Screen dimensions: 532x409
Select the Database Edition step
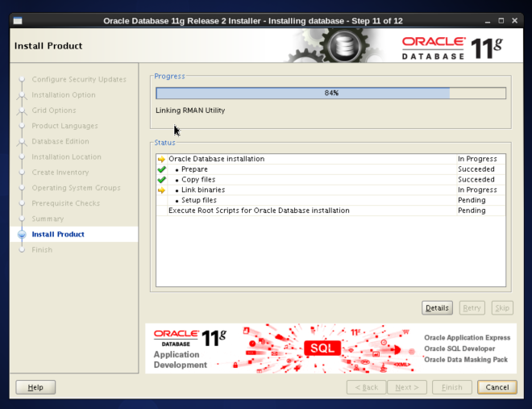pyautogui.click(x=60, y=141)
